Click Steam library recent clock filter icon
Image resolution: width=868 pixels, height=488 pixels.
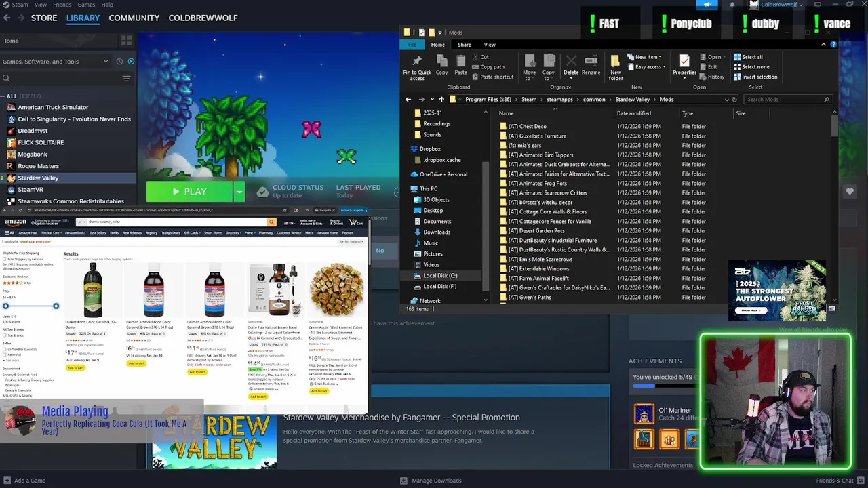pyautogui.click(x=119, y=61)
